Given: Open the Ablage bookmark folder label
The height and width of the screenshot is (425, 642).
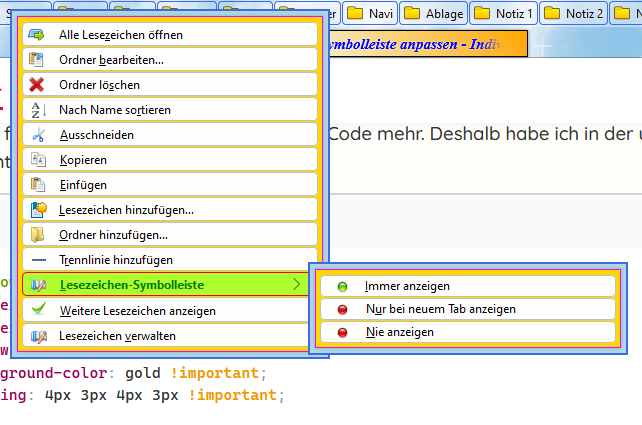Looking at the screenshot, I should click(x=444, y=14).
